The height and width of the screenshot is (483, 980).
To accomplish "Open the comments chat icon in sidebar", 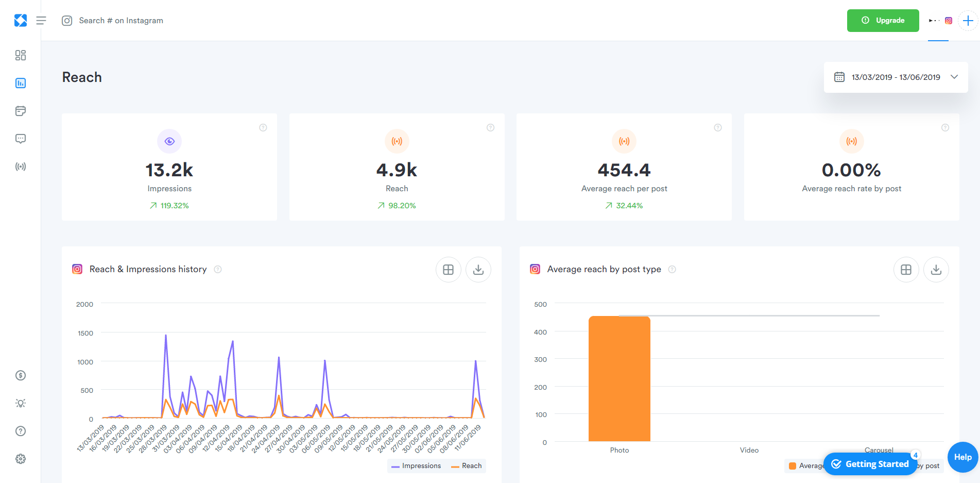I will click(21, 139).
